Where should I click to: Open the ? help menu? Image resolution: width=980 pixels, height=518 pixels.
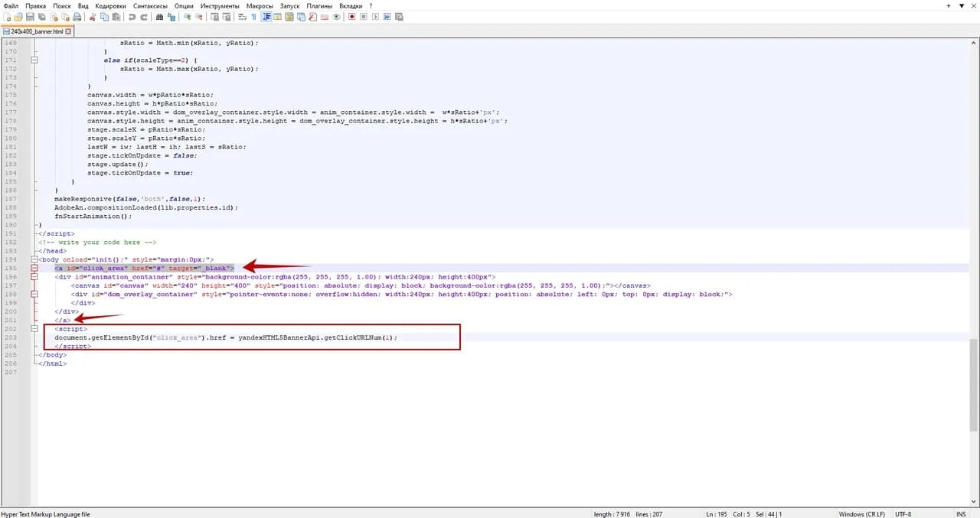tap(371, 5)
